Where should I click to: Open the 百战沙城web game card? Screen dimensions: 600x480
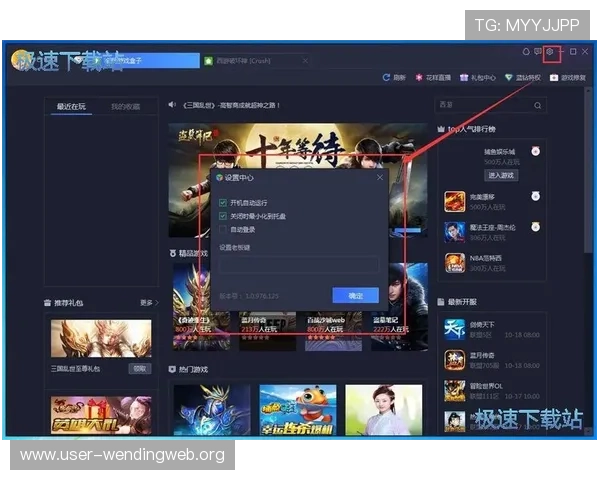[x=334, y=331]
